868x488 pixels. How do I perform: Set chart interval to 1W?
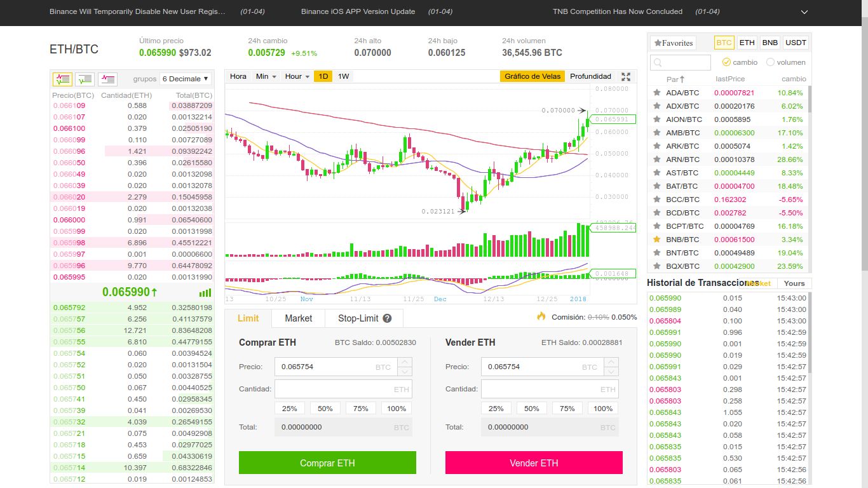click(343, 76)
